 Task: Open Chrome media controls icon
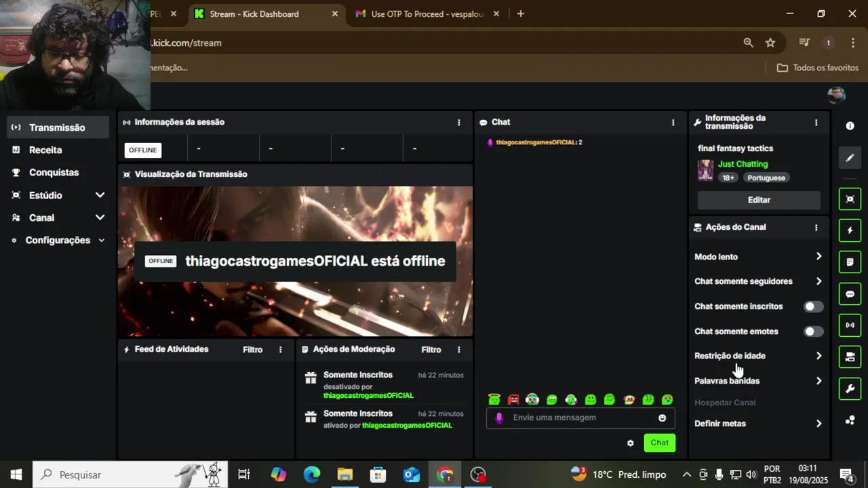(804, 43)
